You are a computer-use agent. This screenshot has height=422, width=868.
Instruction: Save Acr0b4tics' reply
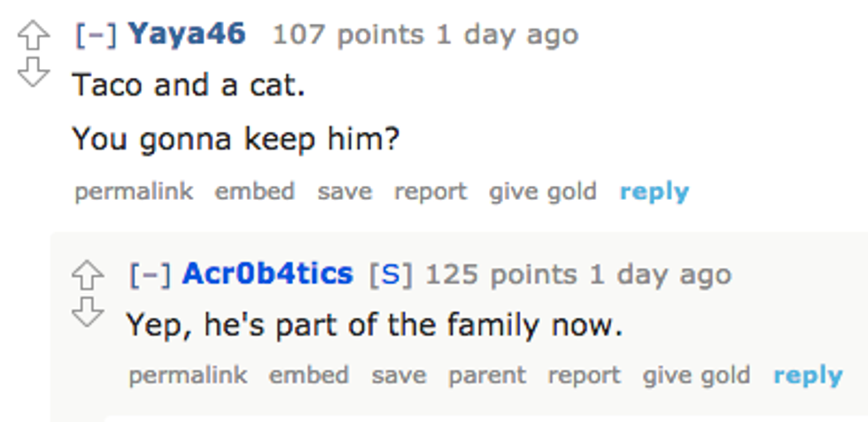pos(399,375)
